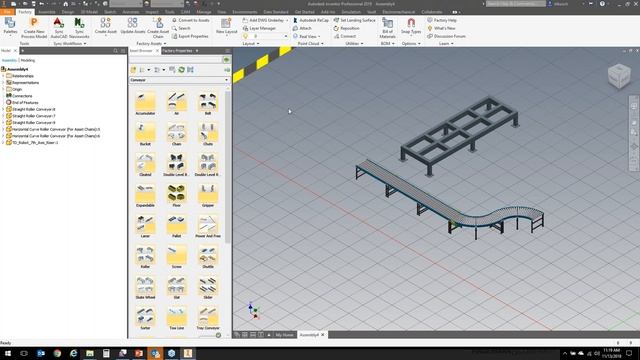Open Add DWG Underlay
The image size is (640, 360).
click(265, 20)
